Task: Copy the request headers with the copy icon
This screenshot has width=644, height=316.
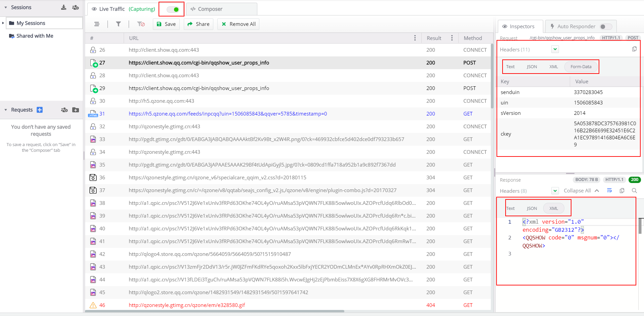Action: (x=634, y=49)
